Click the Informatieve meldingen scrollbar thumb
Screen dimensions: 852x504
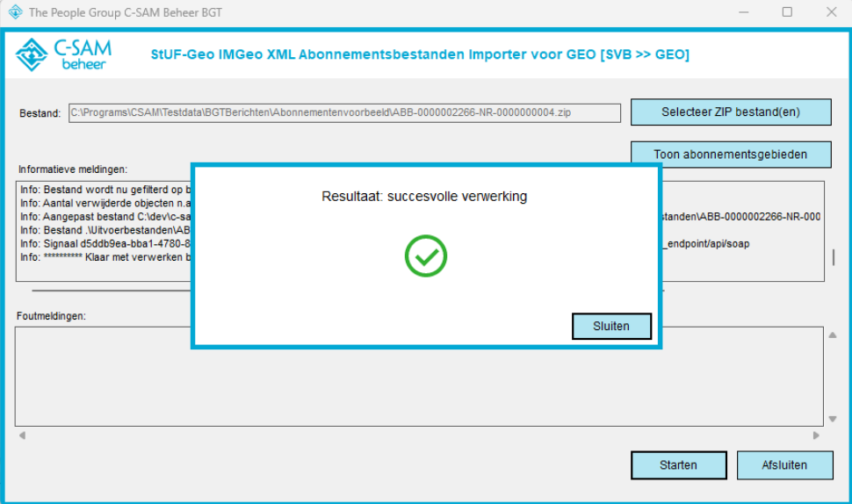click(x=834, y=257)
